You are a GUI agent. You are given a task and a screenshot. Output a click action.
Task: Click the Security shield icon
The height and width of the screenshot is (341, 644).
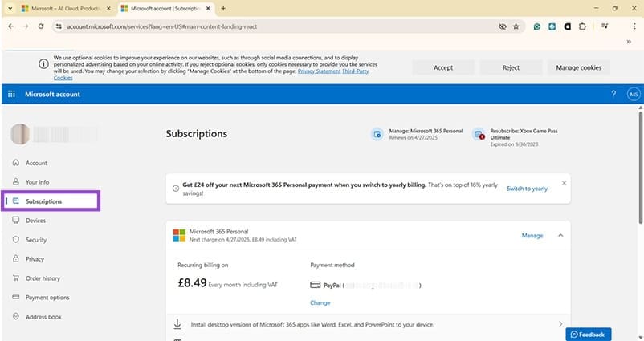point(16,240)
